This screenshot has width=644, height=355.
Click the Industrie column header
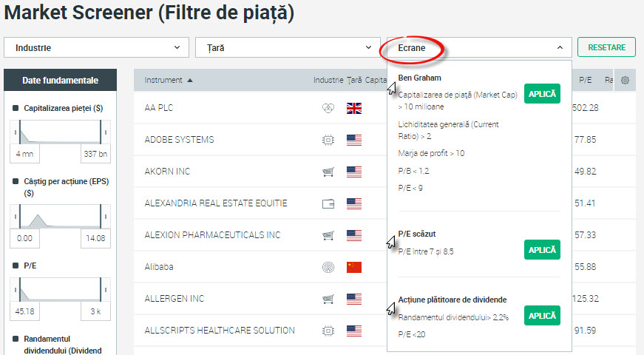click(328, 80)
